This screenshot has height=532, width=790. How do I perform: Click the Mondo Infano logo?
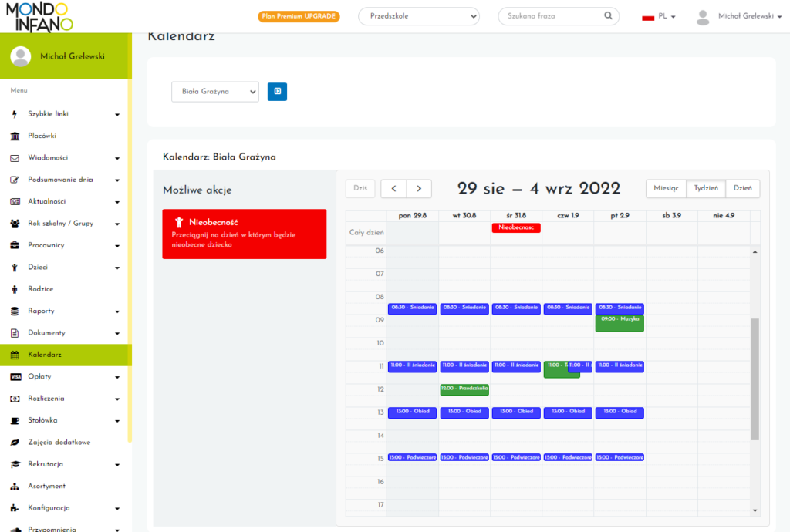coord(39,17)
